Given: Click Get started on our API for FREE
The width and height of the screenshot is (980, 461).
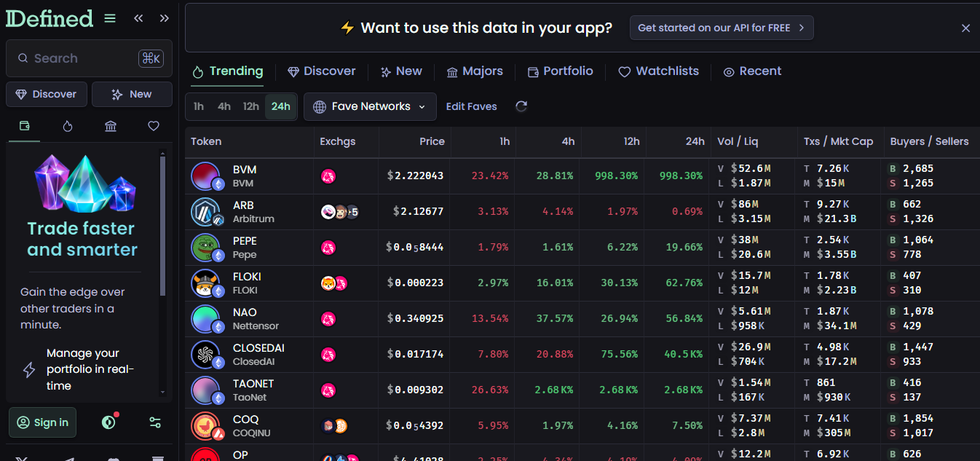Looking at the screenshot, I should 721,28.
